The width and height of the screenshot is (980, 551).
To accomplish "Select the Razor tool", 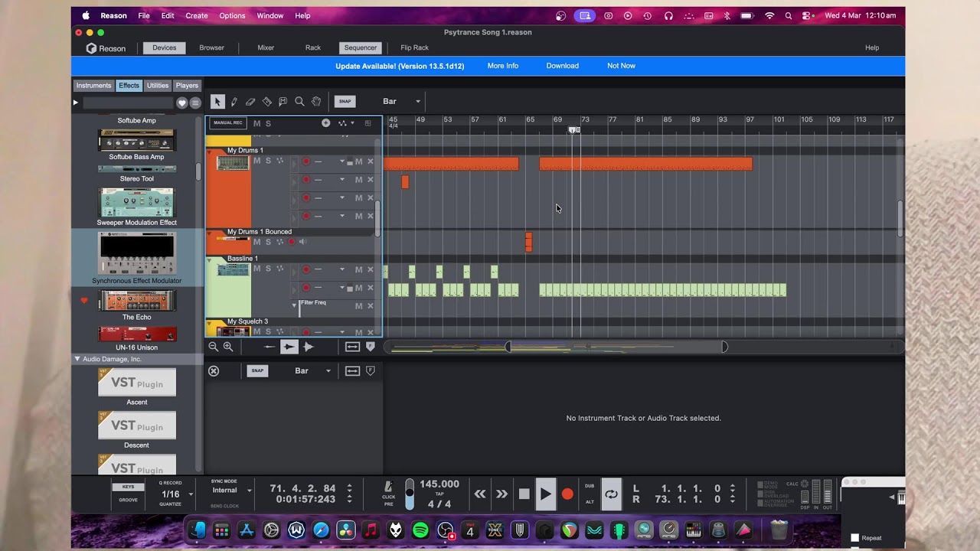I will point(267,102).
